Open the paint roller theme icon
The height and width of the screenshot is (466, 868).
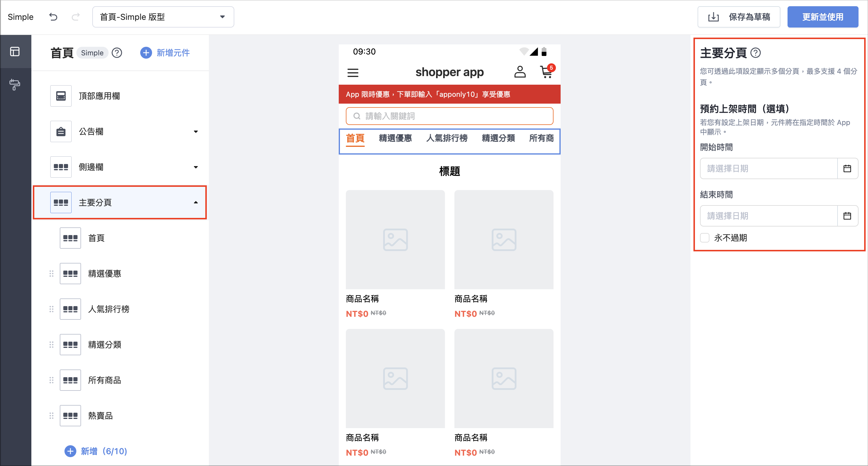coord(15,84)
